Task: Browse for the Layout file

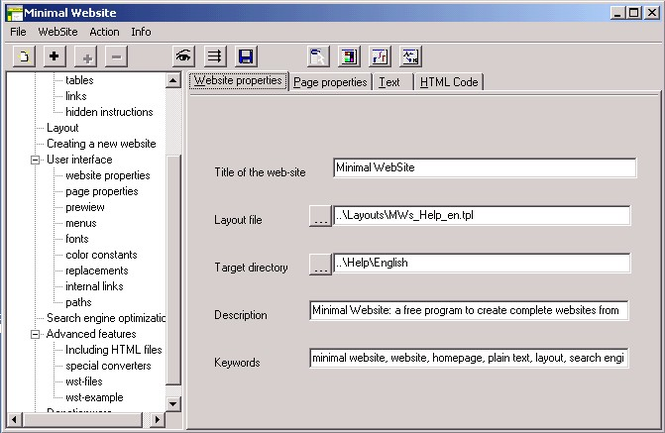Action: (320, 216)
